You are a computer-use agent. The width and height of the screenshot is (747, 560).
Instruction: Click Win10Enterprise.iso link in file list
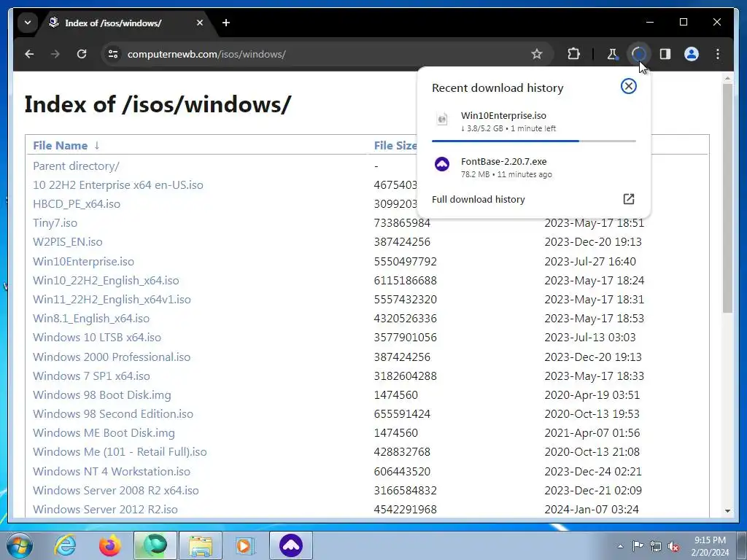pos(83,262)
